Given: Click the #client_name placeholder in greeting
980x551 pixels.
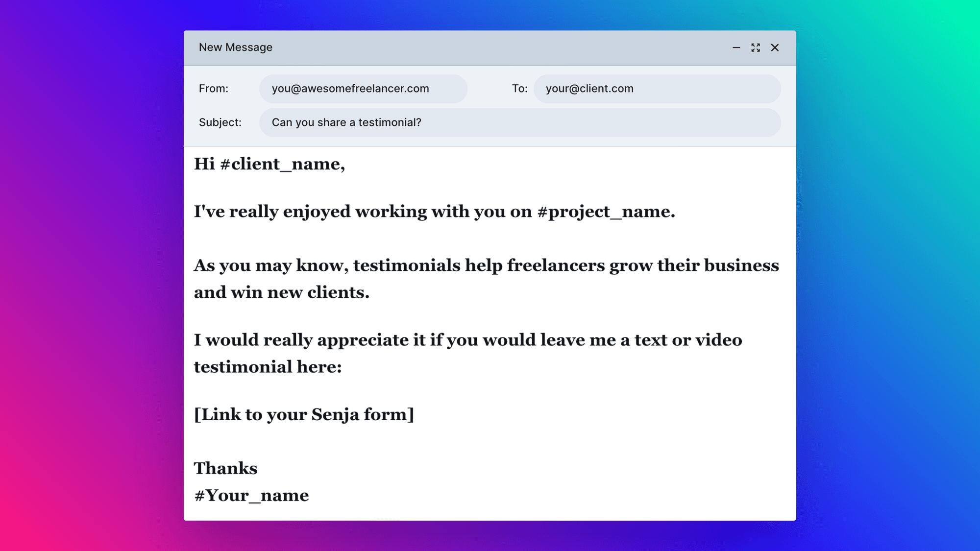Looking at the screenshot, I should 282,164.
